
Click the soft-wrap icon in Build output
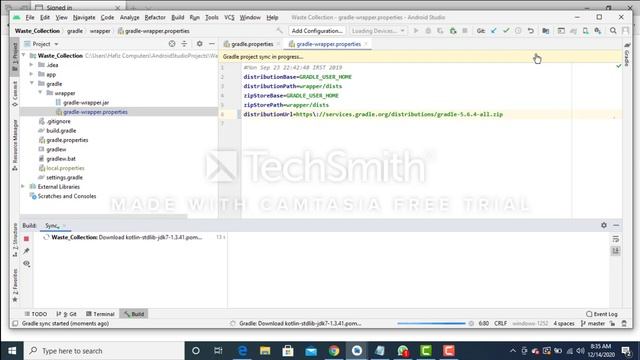click(x=616, y=239)
